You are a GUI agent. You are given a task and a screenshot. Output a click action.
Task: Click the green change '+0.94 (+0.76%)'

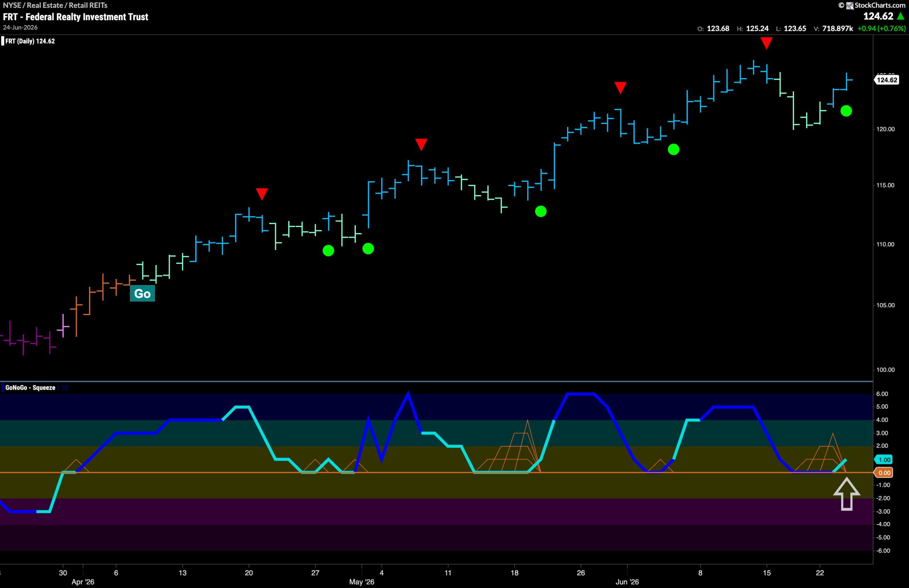coord(882,29)
